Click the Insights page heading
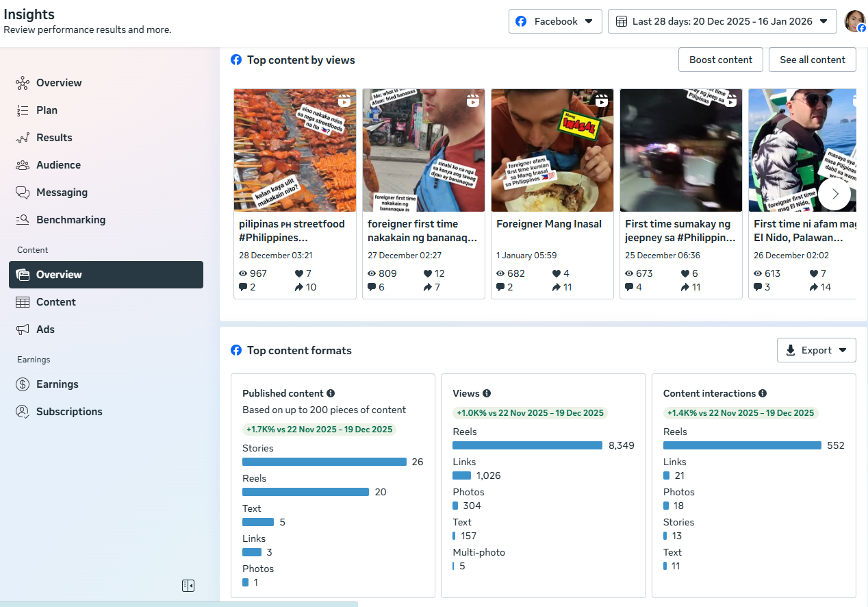The width and height of the screenshot is (868, 607). pyautogui.click(x=29, y=14)
